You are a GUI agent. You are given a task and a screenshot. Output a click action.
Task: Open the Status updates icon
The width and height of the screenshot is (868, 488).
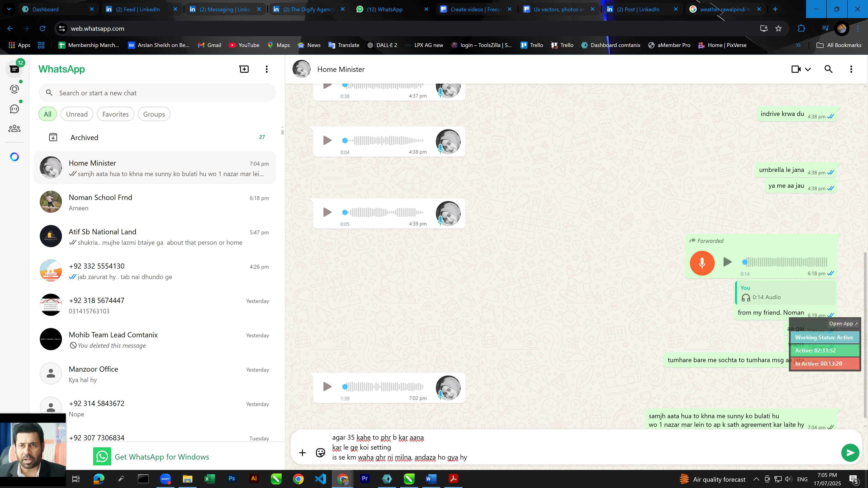[x=14, y=89]
